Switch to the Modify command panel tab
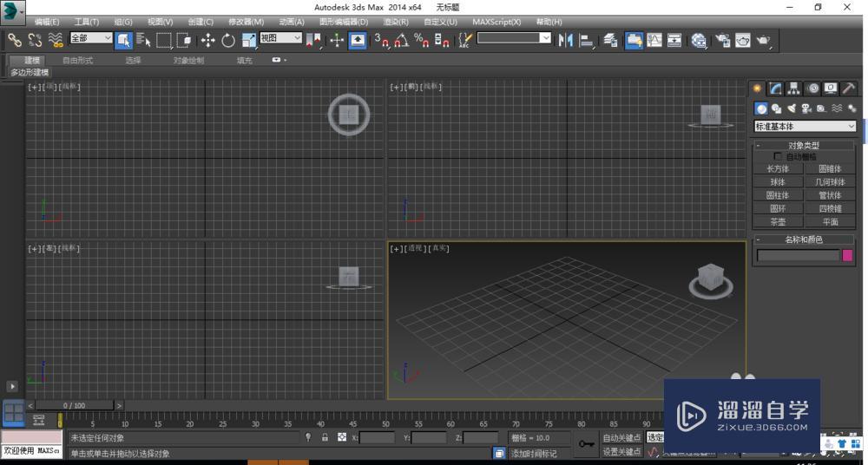868x465 pixels. [775, 88]
